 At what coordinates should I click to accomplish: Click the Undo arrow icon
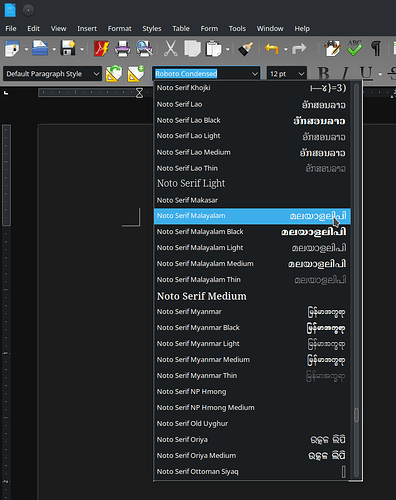272,49
